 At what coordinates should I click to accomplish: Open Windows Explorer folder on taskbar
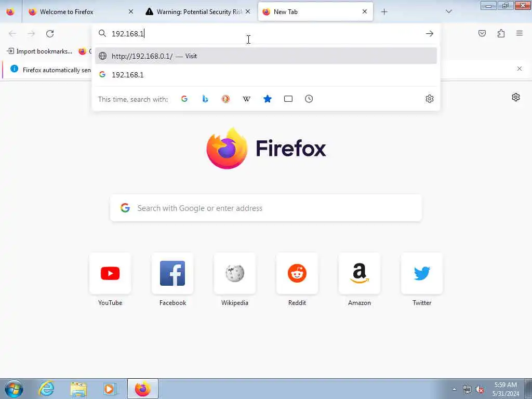click(x=79, y=389)
